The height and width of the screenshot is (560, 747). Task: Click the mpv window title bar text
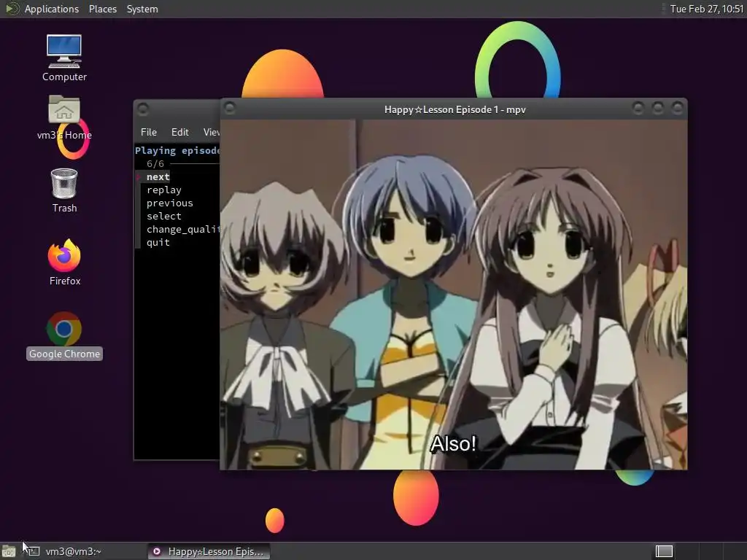pyautogui.click(x=455, y=109)
